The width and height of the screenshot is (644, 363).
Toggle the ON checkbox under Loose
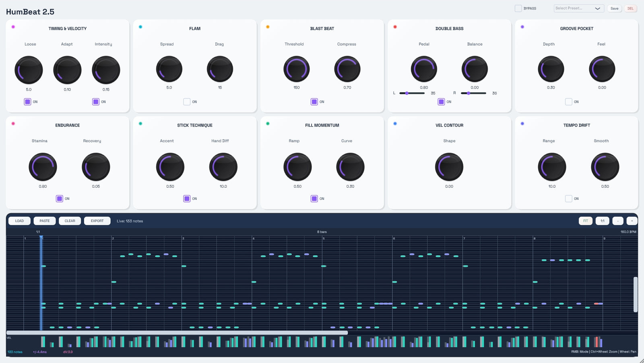(27, 102)
